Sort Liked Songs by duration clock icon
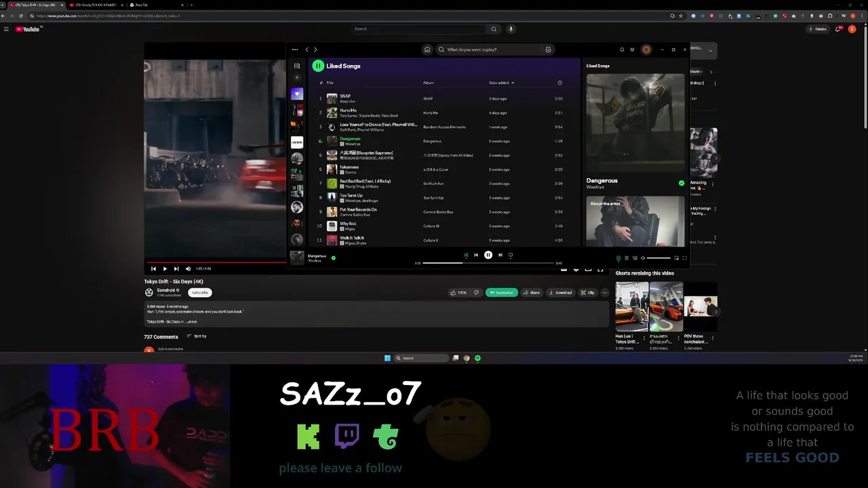This screenshot has width=868, height=488. point(559,83)
